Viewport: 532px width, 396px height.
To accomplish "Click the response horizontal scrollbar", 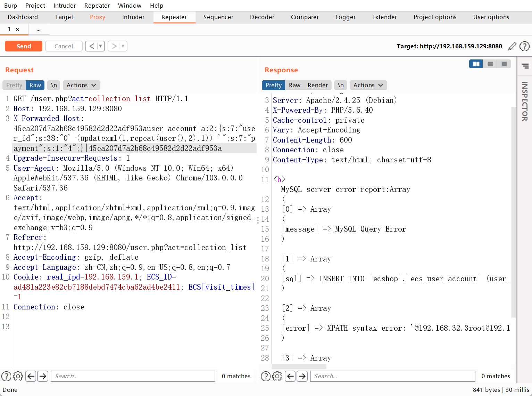I will (299, 367).
